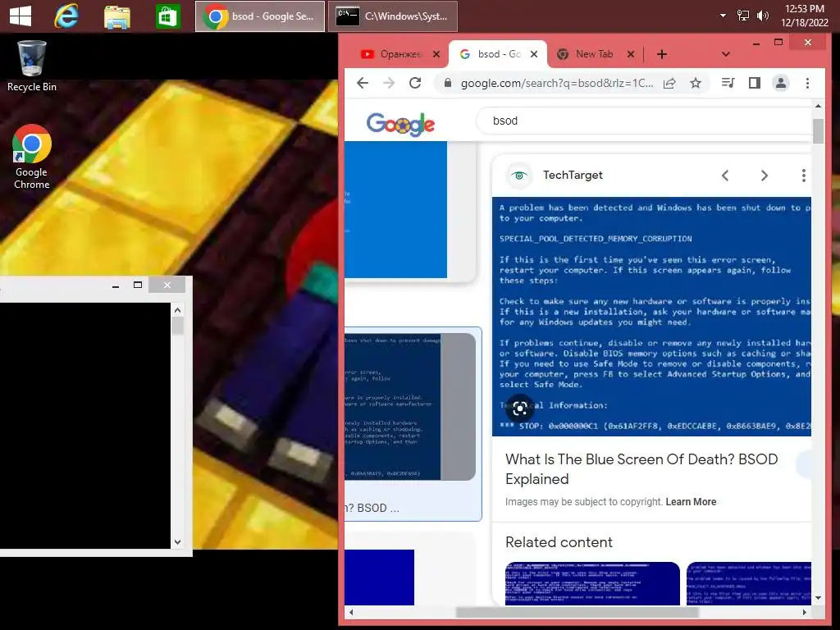Image resolution: width=840 pixels, height=630 pixels.
Task: Show hidden system tray icons
Action: [x=723, y=16]
